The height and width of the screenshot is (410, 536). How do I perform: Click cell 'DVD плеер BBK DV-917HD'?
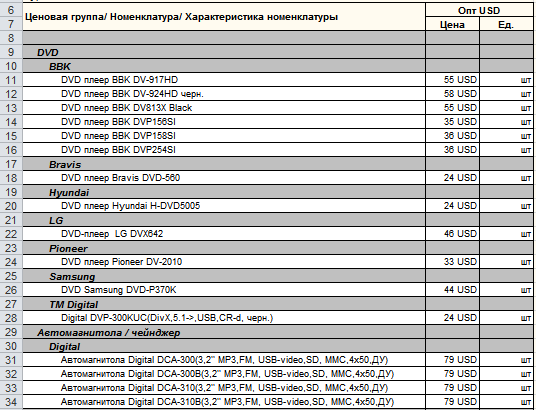(x=224, y=80)
